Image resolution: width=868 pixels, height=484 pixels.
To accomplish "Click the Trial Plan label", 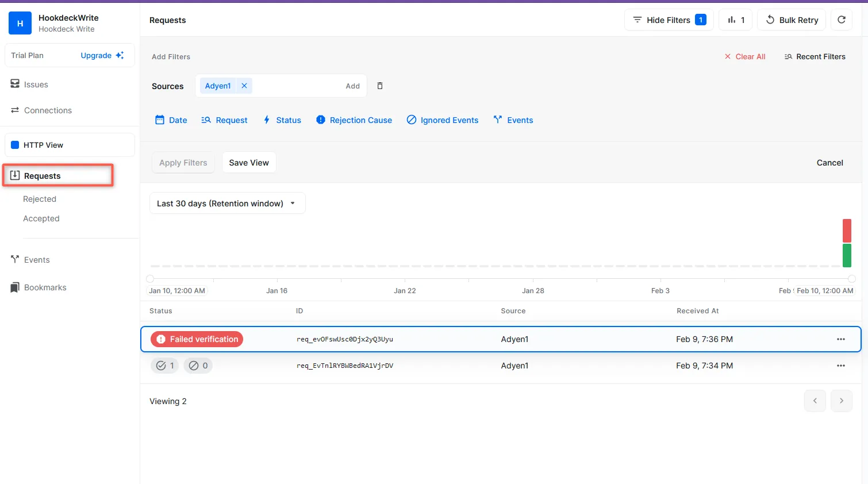I will click(x=27, y=55).
